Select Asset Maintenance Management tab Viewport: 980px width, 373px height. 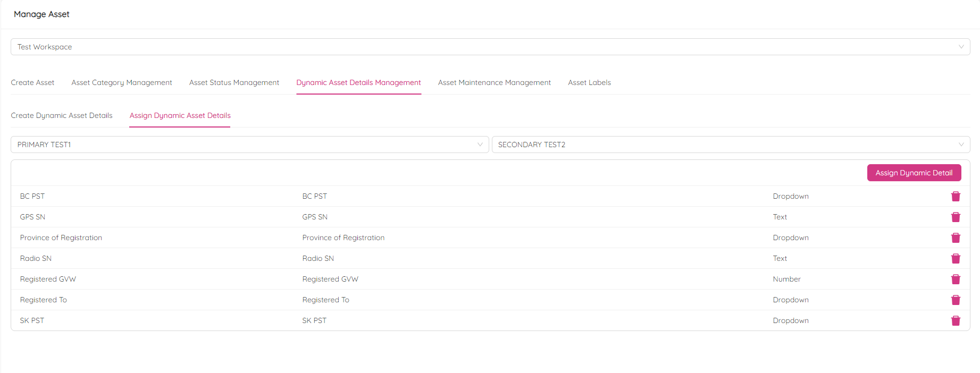click(x=494, y=82)
